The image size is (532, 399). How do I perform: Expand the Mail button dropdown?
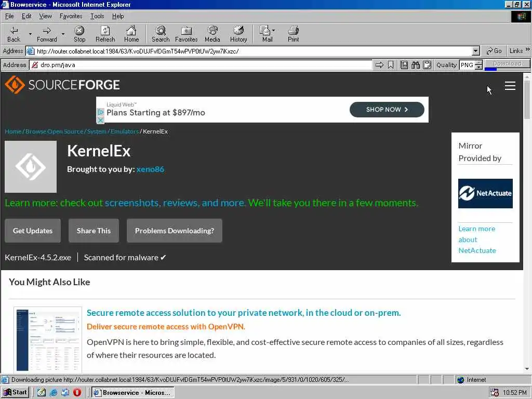(274, 31)
